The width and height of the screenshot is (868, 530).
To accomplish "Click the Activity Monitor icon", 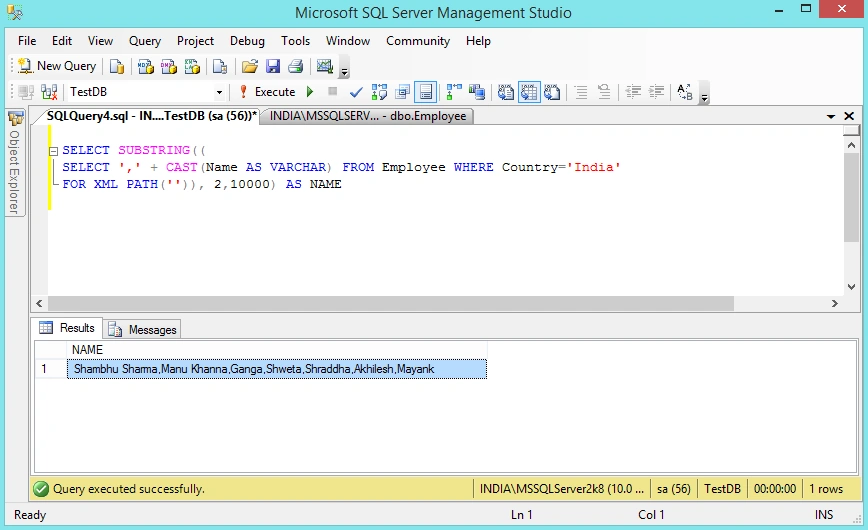I will pyautogui.click(x=324, y=66).
